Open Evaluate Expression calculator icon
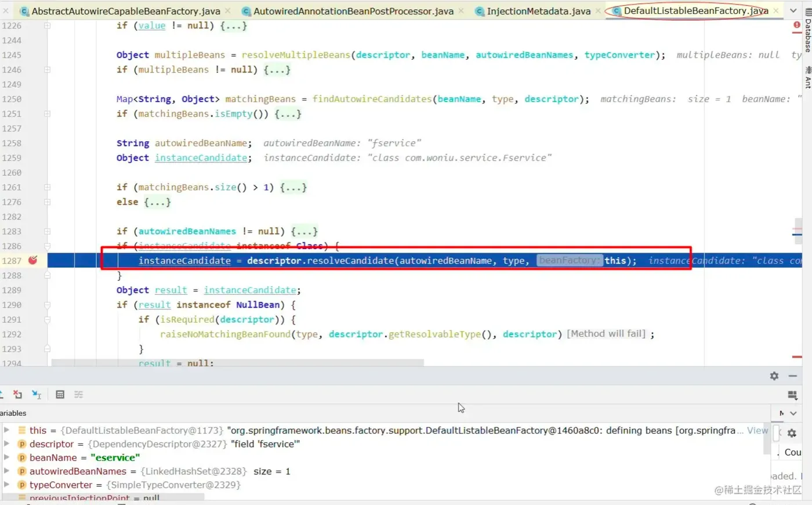 60,395
